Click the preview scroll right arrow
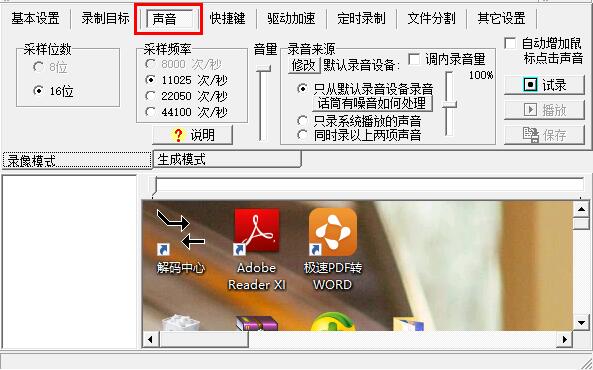Image resolution: width=593 pixels, height=370 pixels. 564,339
